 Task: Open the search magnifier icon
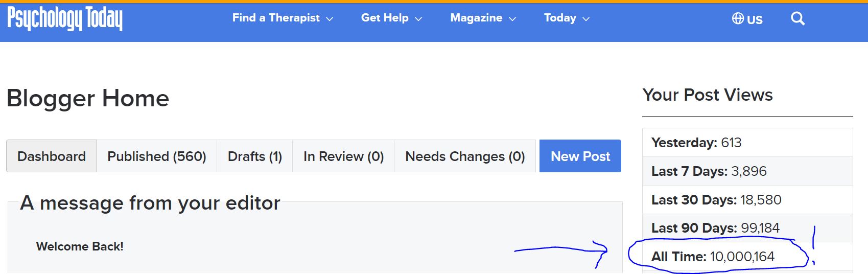coord(797,19)
